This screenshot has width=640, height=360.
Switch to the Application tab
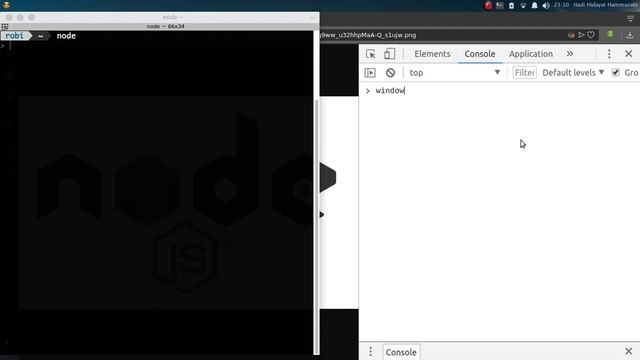pos(531,54)
